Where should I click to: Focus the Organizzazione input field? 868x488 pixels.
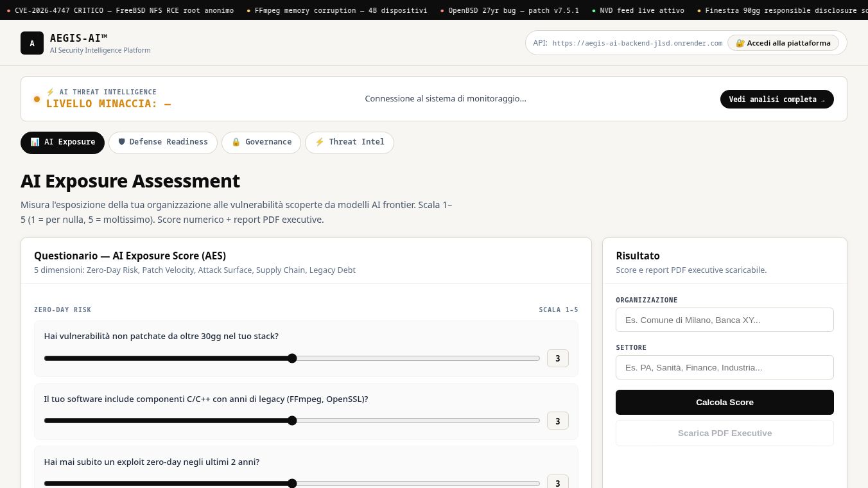click(725, 320)
